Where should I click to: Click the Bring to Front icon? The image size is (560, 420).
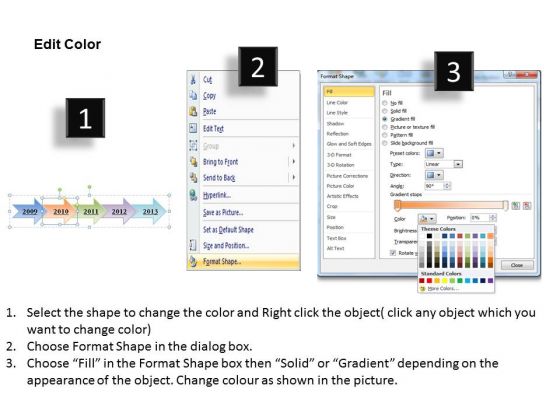193,162
